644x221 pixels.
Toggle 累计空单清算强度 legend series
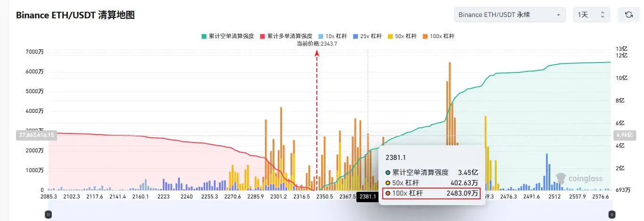(x=227, y=36)
